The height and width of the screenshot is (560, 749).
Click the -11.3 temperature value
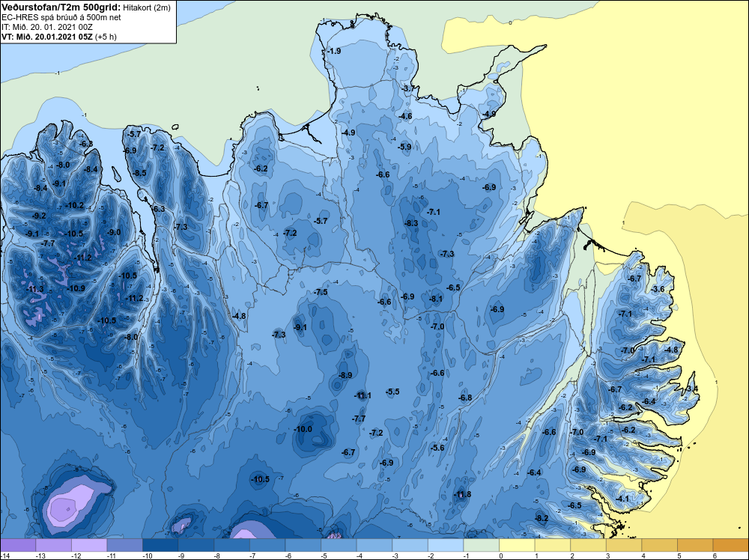(x=35, y=290)
